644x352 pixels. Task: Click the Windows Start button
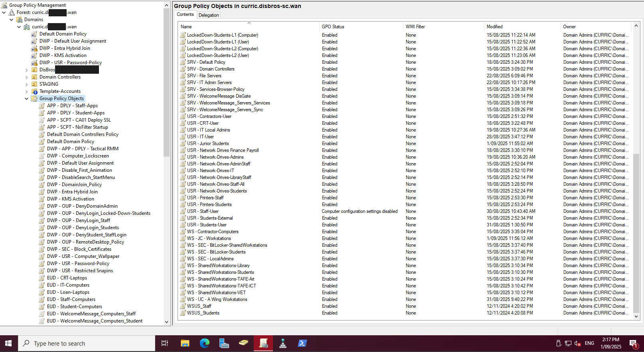pyautogui.click(x=8, y=343)
